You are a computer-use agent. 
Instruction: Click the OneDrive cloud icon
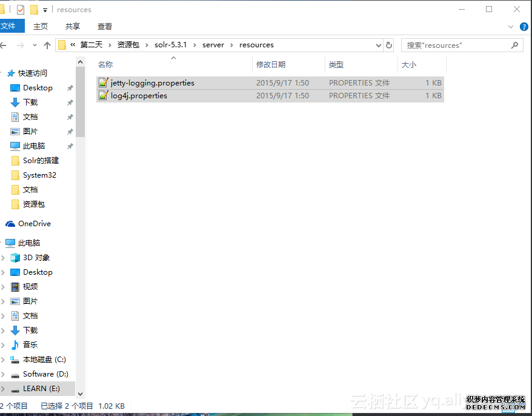10,224
